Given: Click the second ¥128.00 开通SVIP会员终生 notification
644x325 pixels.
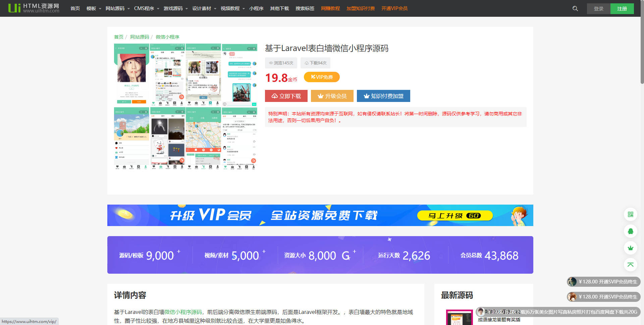Looking at the screenshot, I should click(x=604, y=297).
